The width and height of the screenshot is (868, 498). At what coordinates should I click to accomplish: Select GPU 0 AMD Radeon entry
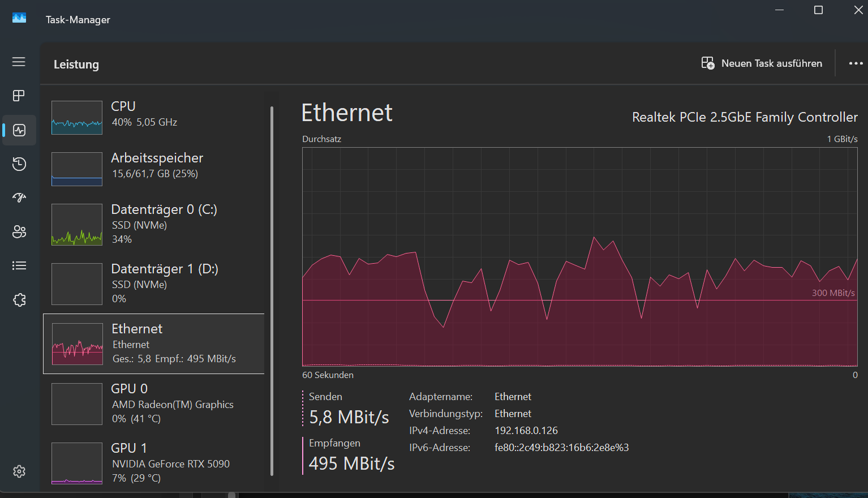click(154, 403)
